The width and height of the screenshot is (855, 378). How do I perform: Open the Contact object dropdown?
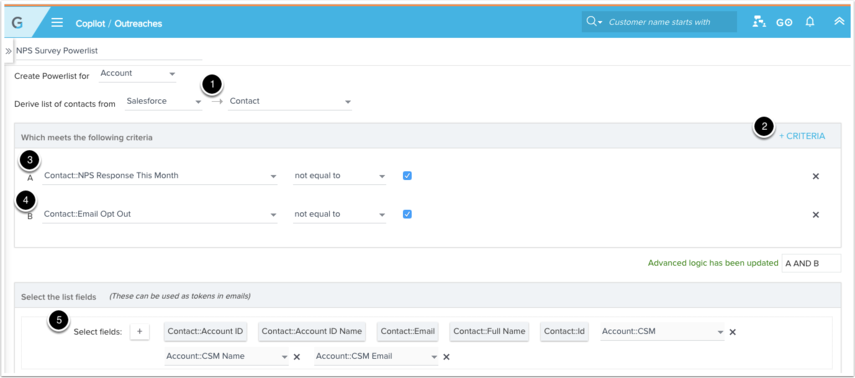[290, 101]
